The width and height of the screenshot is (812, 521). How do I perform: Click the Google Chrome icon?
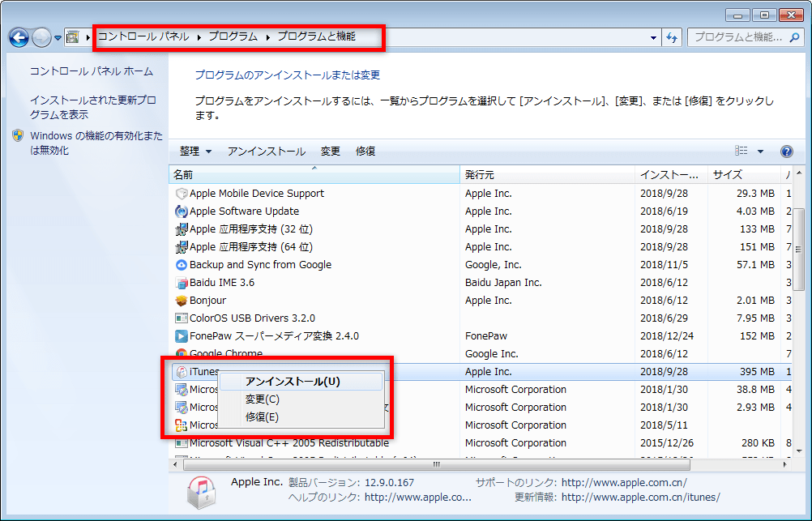click(182, 353)
